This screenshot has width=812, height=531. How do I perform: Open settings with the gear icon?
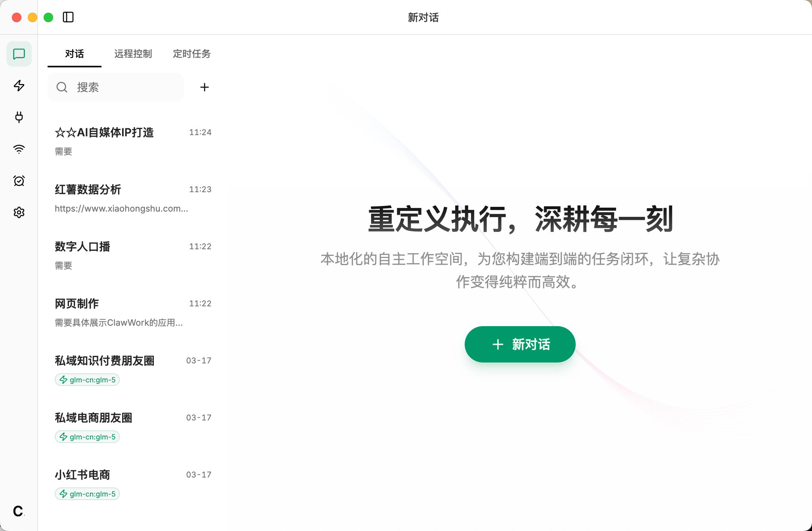[x=19, y=212]
